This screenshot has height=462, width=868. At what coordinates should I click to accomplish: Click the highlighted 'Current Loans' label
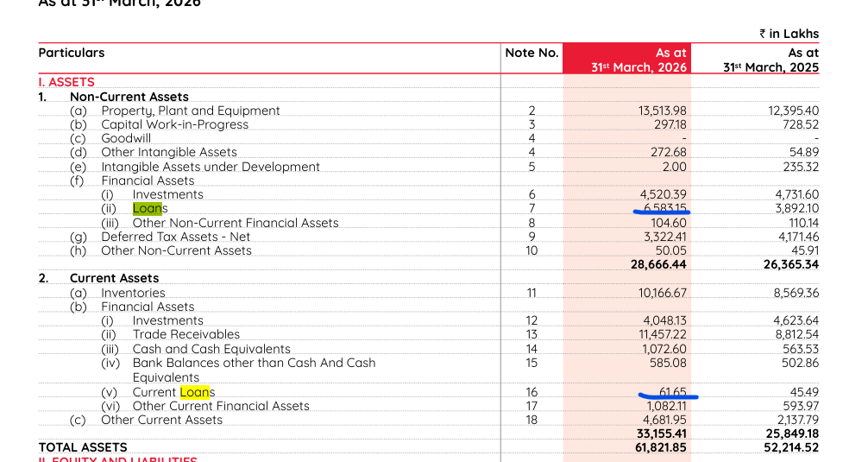173,392
